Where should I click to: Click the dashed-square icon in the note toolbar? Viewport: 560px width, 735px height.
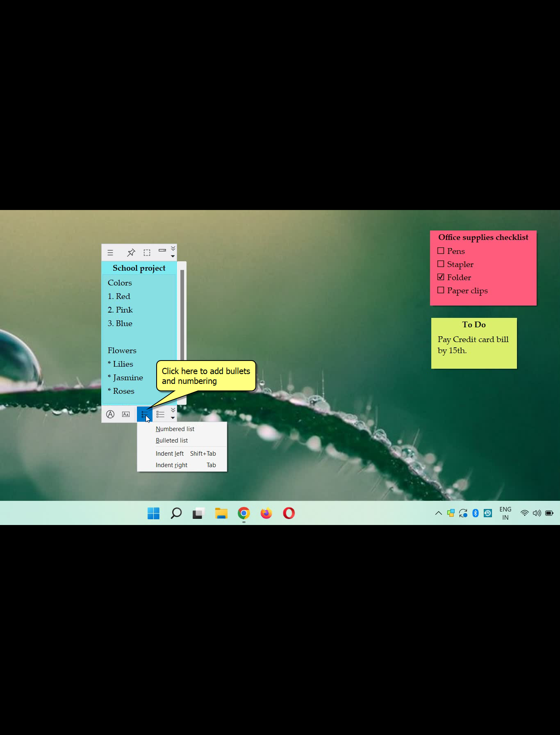pyautogui.click(x=147, y=253)
